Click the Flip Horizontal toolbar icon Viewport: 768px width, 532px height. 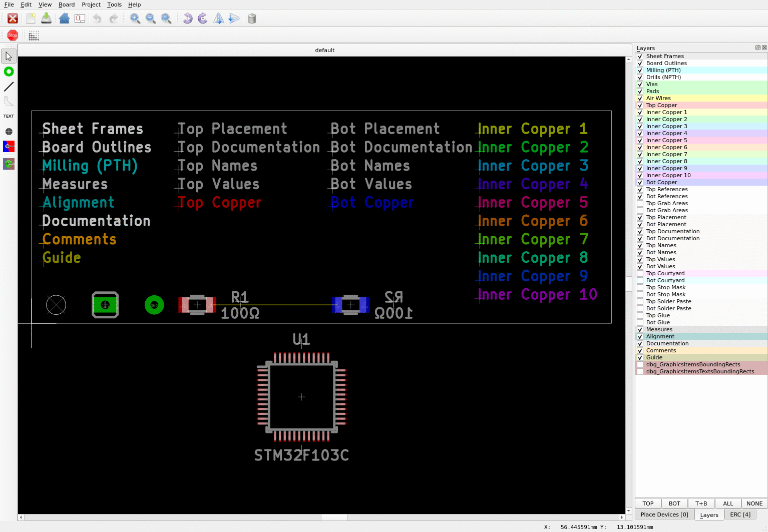coord(218,18)
